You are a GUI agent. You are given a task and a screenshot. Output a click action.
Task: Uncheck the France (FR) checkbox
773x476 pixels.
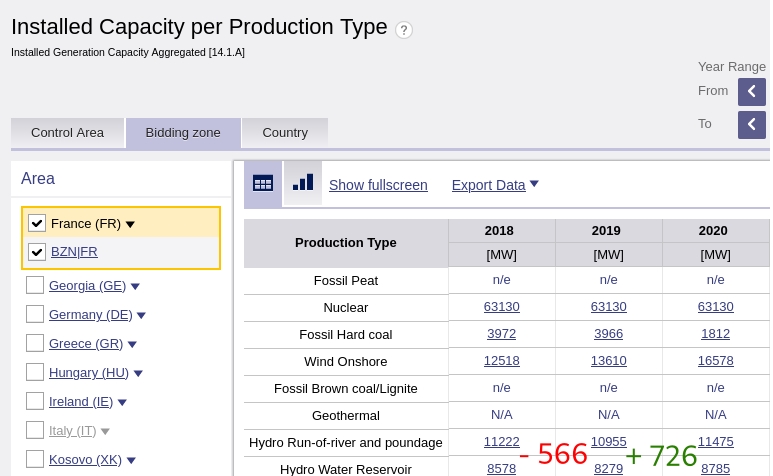point(37,223)
